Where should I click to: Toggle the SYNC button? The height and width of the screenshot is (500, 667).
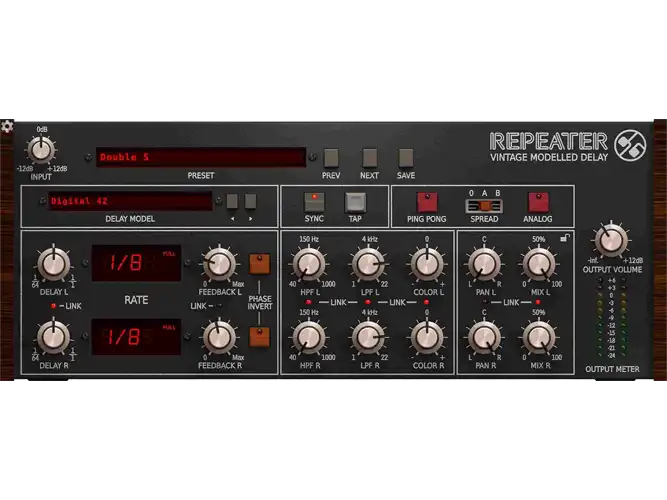(314, 202)
